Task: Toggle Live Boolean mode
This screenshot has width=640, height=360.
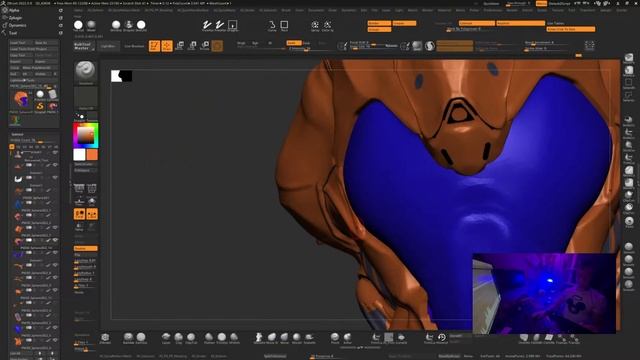Action: pyautogui.click(x=134, y=46)
